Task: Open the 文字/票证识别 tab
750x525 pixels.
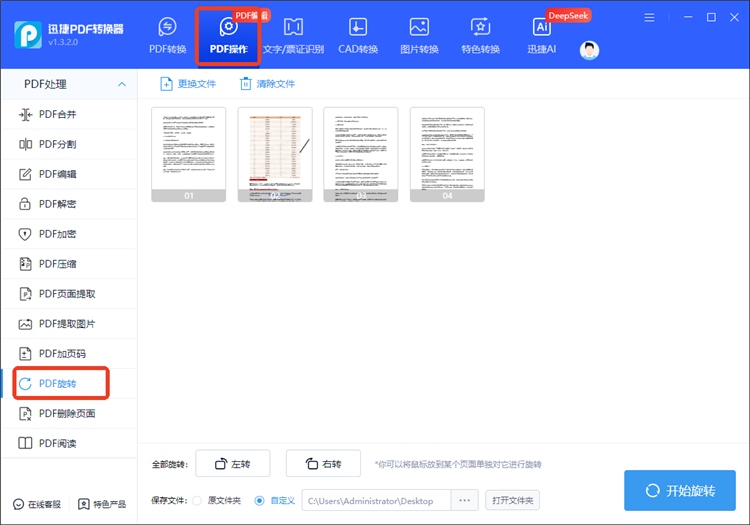Action: [x=293, y=36]
